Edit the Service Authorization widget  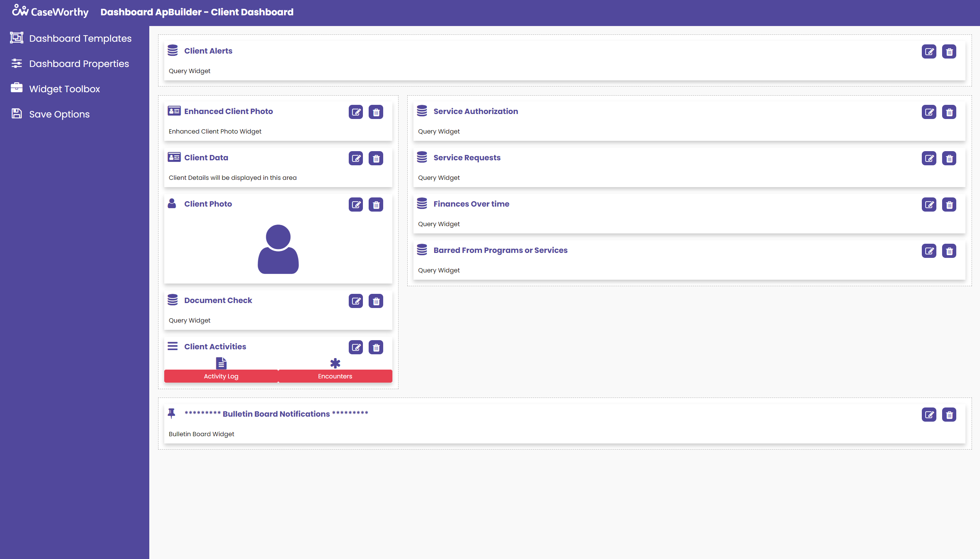929,112
